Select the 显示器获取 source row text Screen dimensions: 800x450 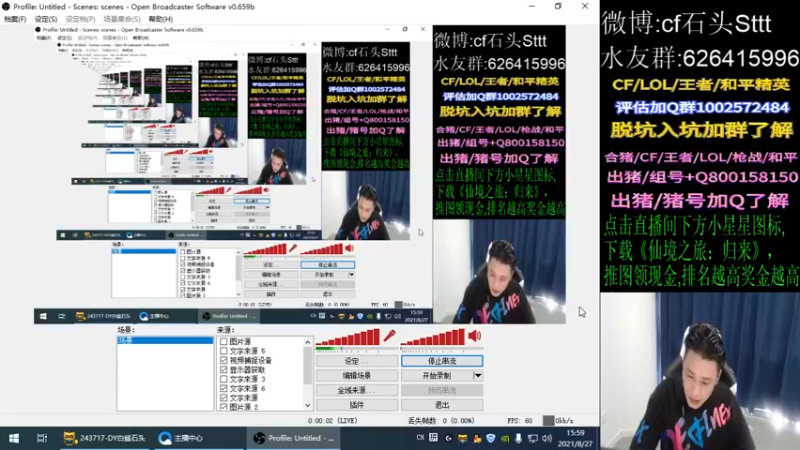point(247,369)
